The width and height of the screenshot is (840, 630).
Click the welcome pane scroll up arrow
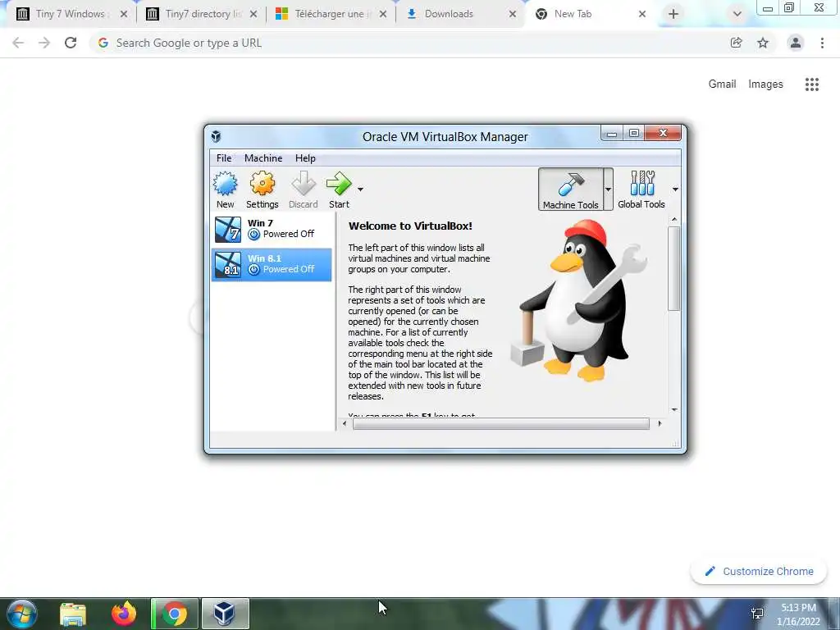(674, 219)
